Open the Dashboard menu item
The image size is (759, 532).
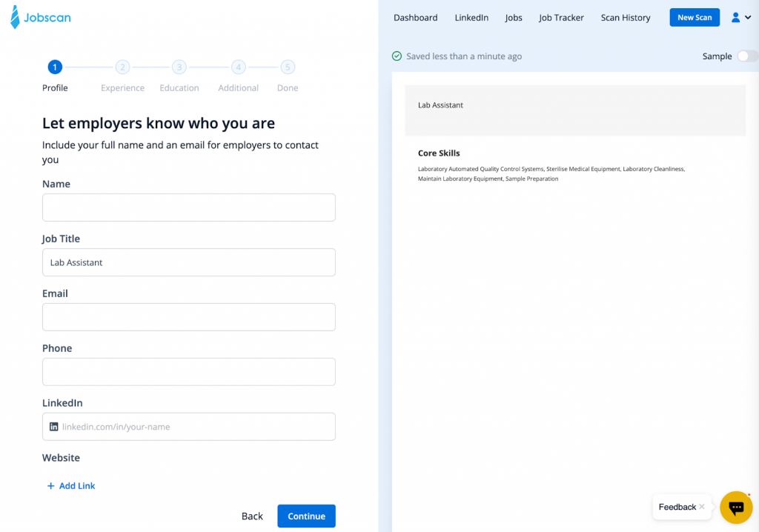coord(415,18)
